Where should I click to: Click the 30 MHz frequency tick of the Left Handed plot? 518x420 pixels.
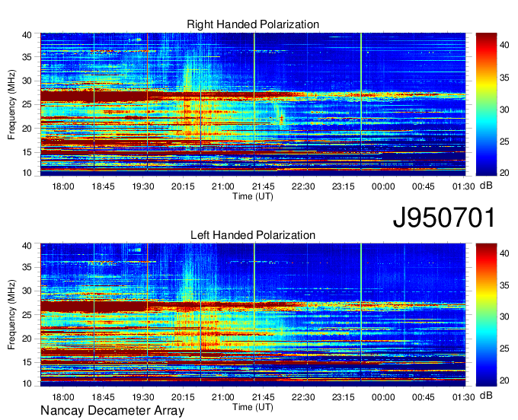(x=27, y=291)
